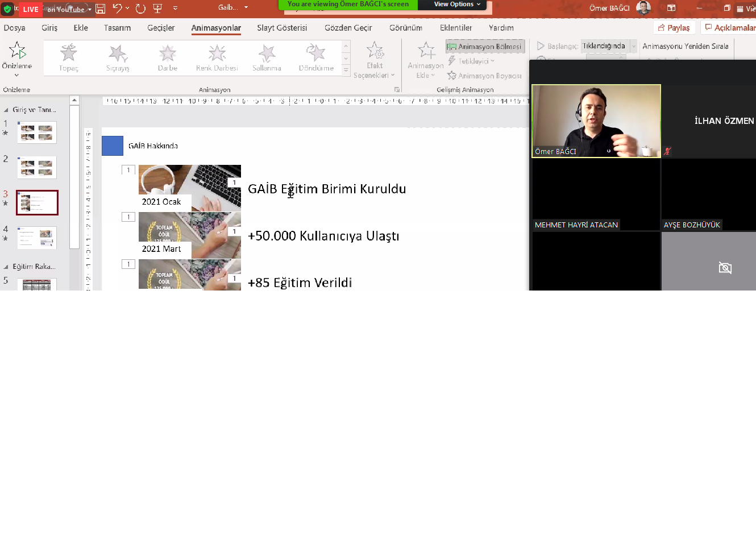This screenshot has height=560, width=756.
Task: Click the Açıklamalar comments button
Action: click(729, 27)
